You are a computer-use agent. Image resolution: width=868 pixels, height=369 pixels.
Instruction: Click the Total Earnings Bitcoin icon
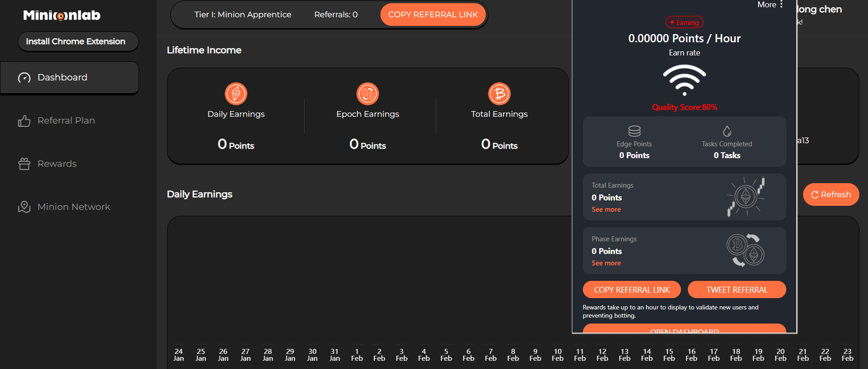click(499, 94)
